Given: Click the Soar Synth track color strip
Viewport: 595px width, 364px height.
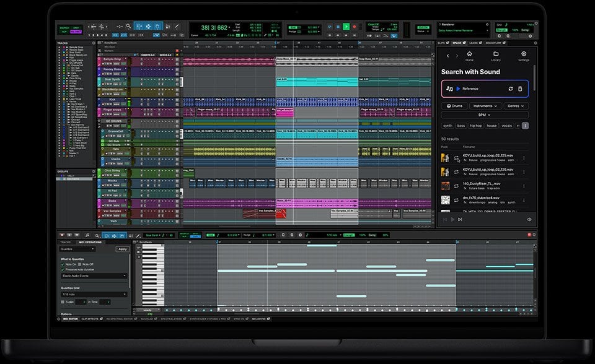Looking at the screenshot, I should coord(99,82).
